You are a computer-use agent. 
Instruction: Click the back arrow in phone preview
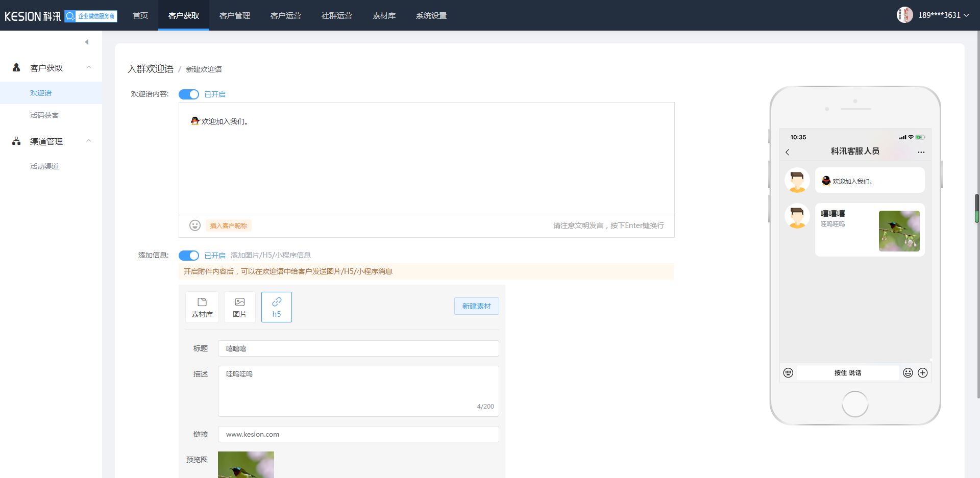[788, 152]
